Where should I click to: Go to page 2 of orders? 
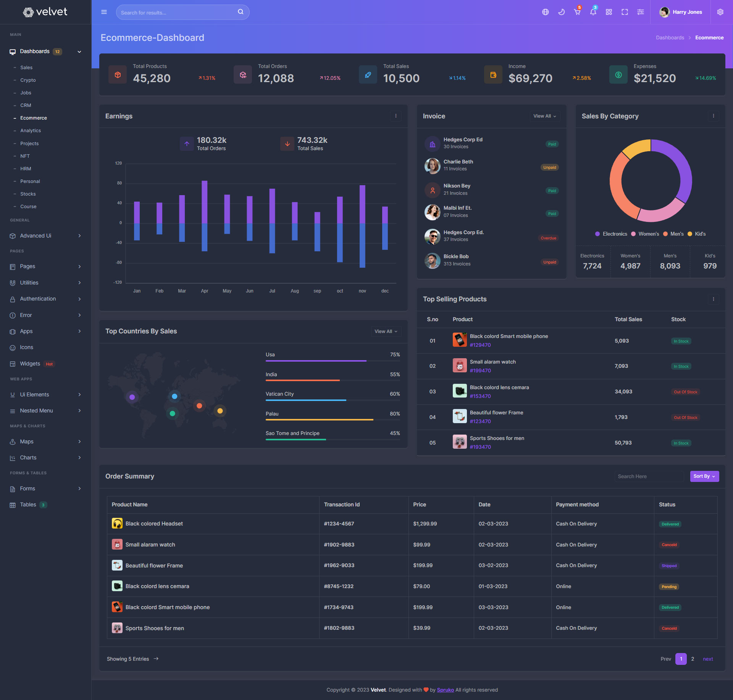(x=693, y=659)
